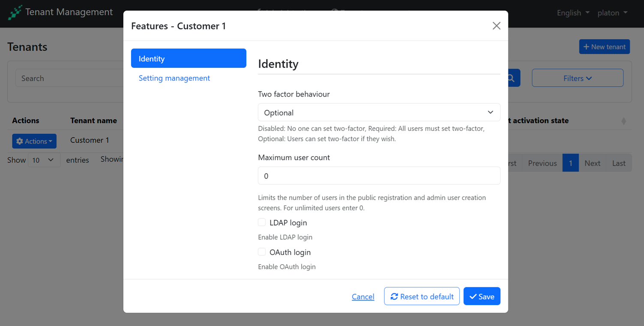Viewport: 644px width, 326px height.
Task: Open the Two factor behaviour dropdown
Action: point(379,112)
